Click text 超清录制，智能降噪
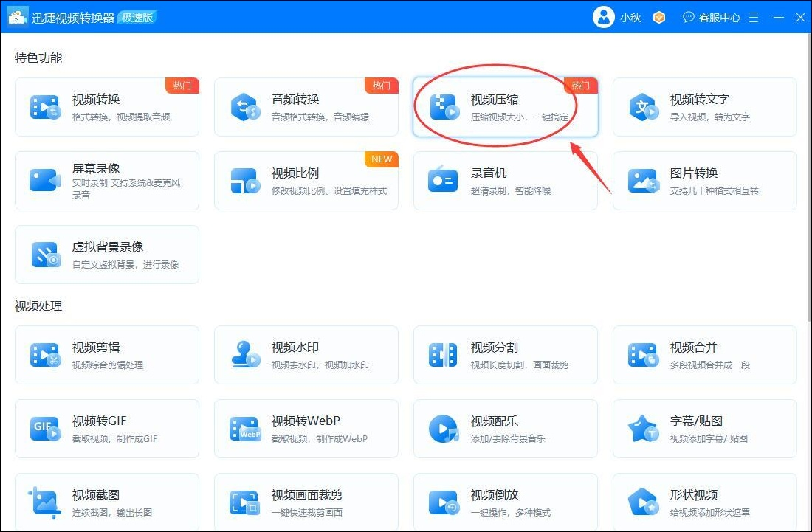 click(511, 191)
